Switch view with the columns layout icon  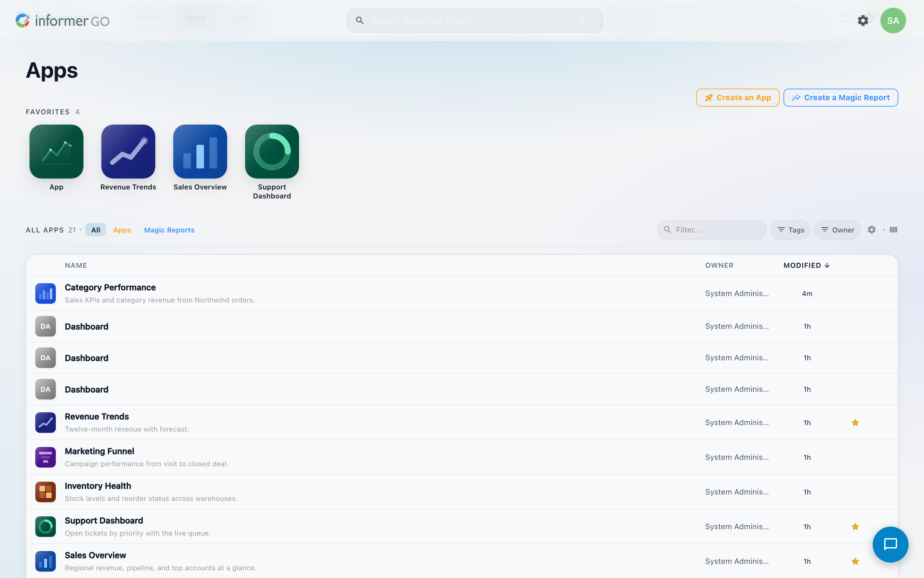point(894,230)
